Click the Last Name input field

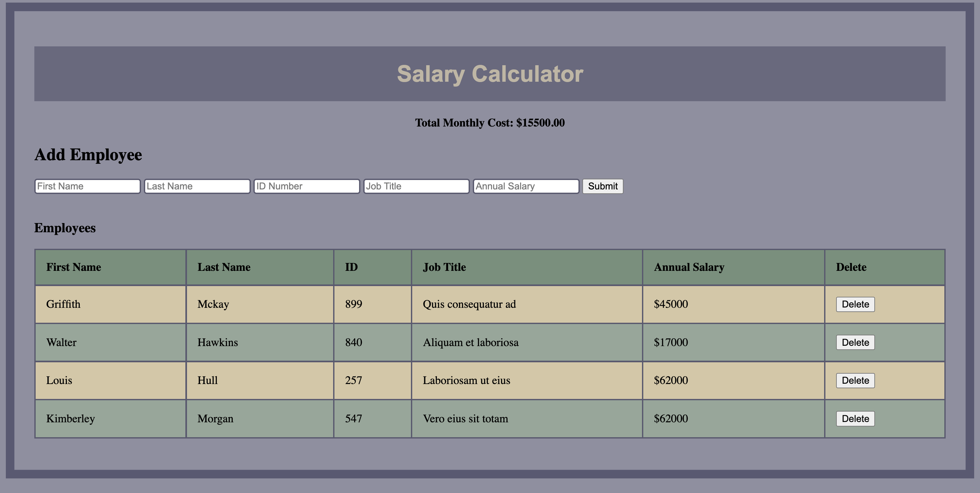point(197,186)
